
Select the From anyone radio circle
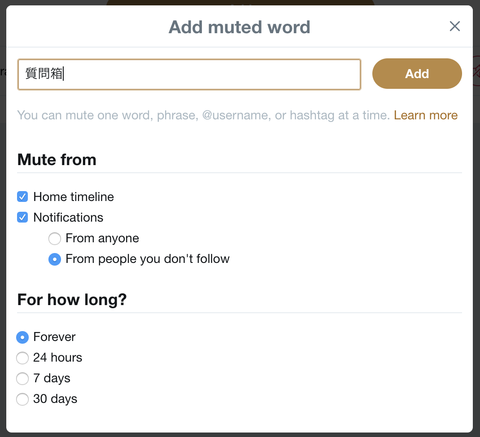(55, 239)
